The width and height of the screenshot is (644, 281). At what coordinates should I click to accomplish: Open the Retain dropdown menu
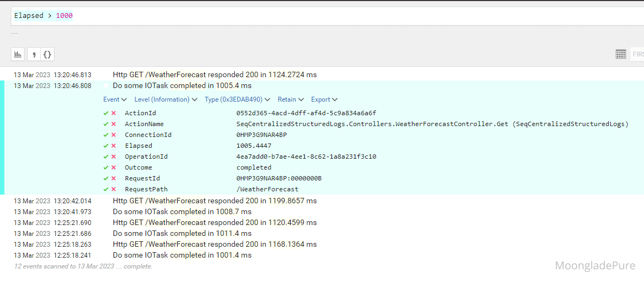tap(290, 99)
